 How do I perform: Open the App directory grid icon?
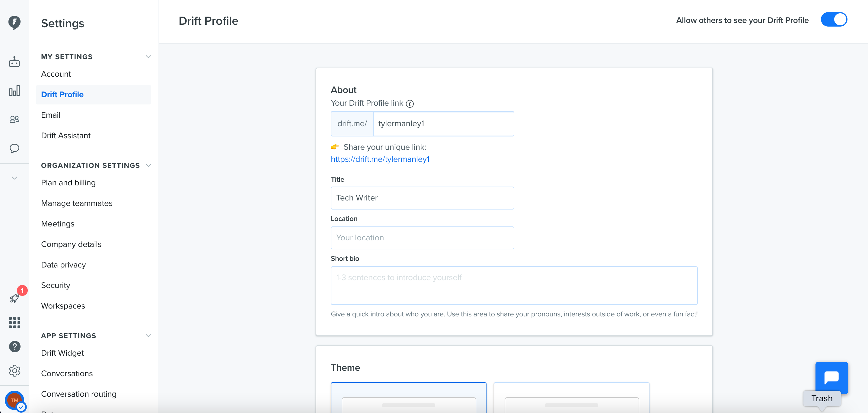[x=14, y=322]
